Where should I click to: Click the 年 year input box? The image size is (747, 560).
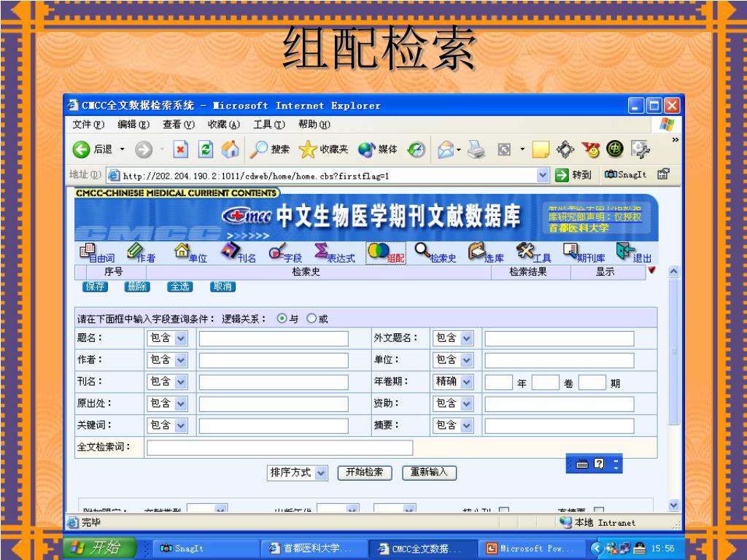point(498,382)
